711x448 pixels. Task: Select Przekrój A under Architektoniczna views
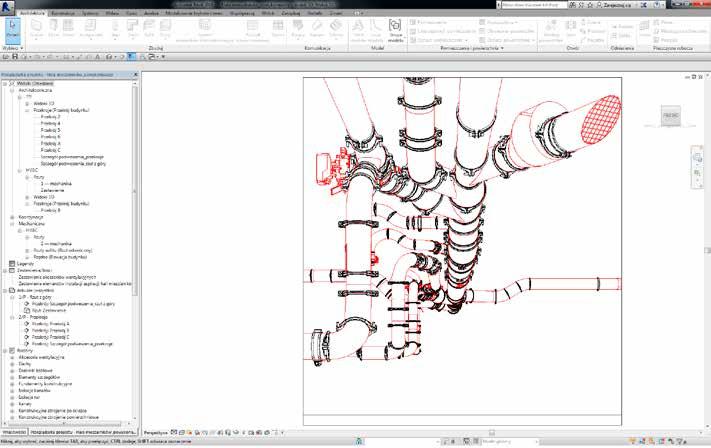[x=50, y=143]
